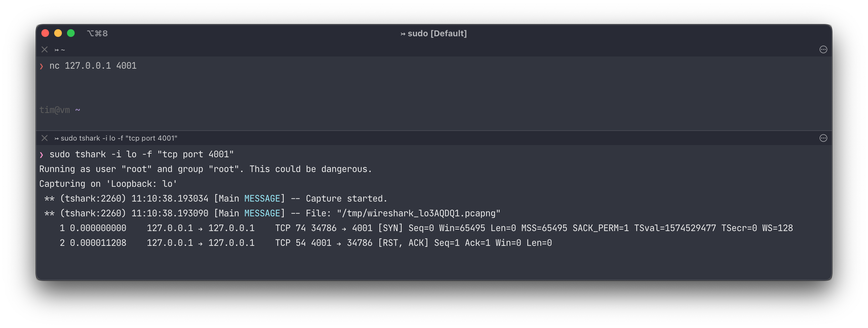Close the top nc terminal pane
The image size is (868, 328).
(45, 50)
